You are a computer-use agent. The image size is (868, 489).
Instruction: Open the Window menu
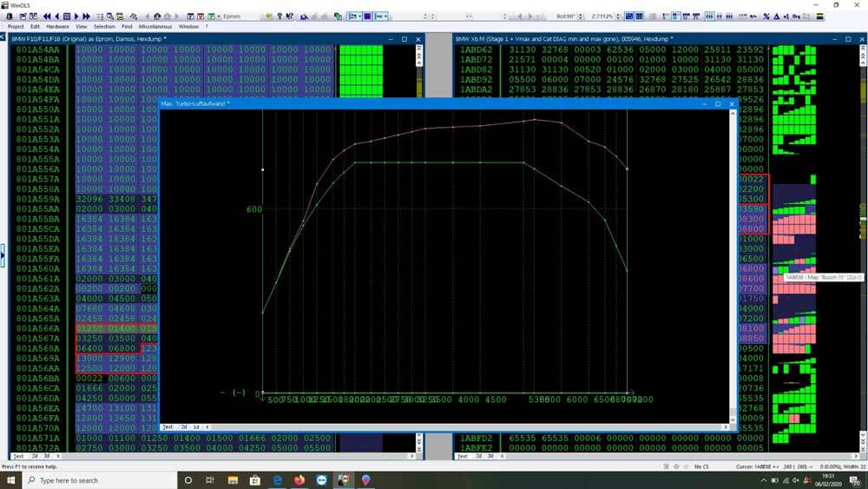pos(188,27)
